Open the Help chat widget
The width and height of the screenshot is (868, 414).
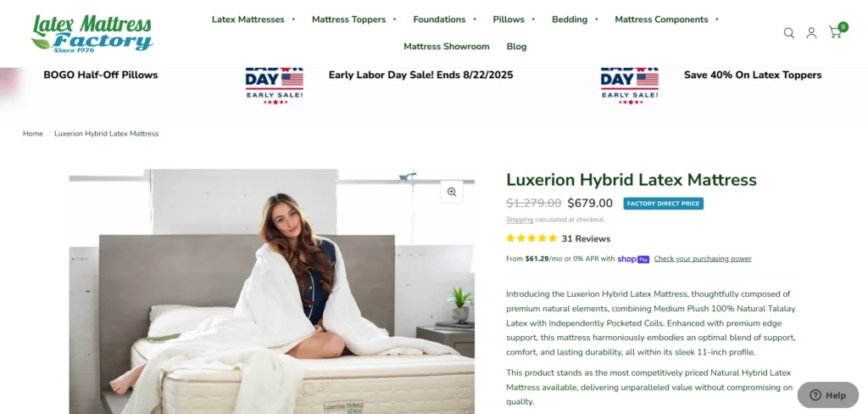[827, 395]
